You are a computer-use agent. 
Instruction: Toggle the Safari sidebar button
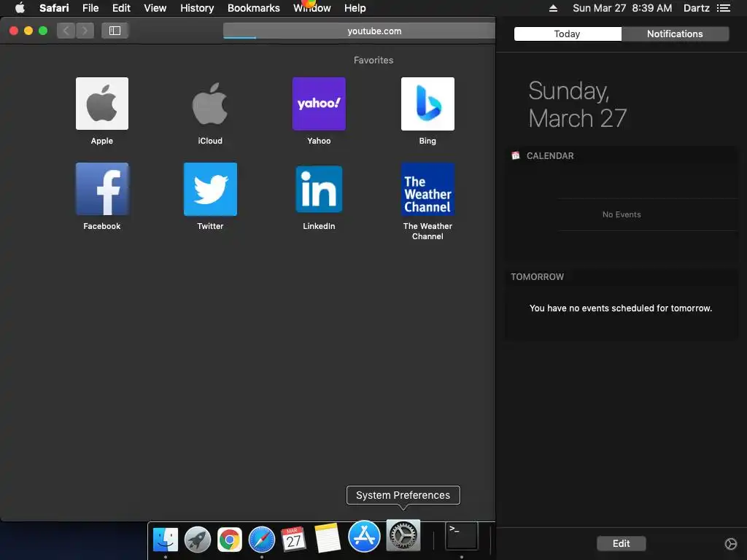pyautogui.click(x=115, y=31)
